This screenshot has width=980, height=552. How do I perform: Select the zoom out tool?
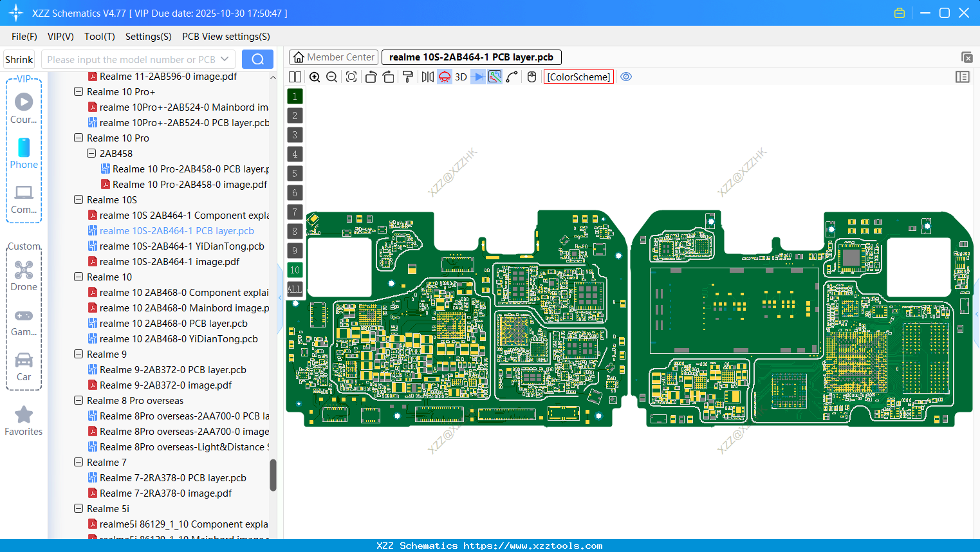tap(331, 77)
